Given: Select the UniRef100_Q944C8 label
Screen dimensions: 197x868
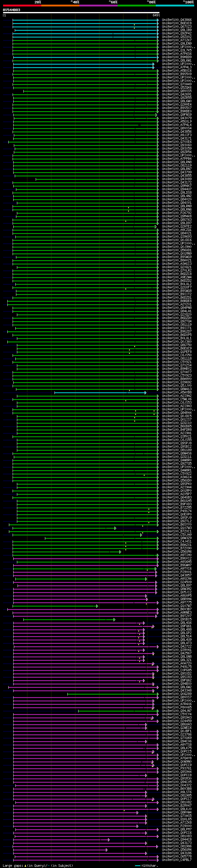Looking at the screenshot, I should coord(177,840).
